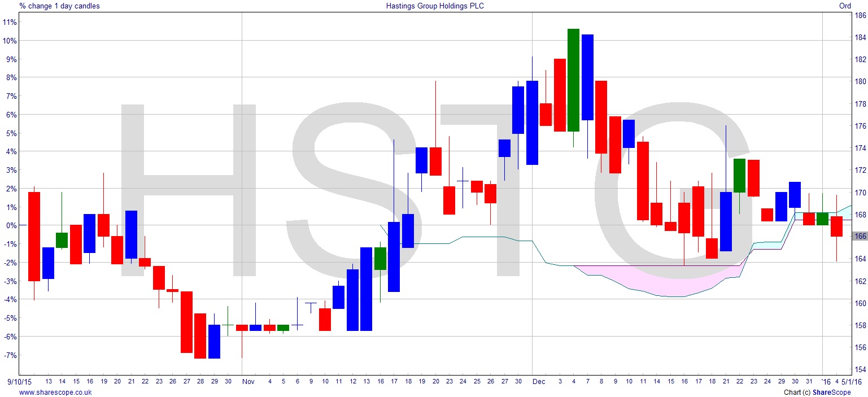
Task: Select the 9/10/15 start date label
Action: [x=19, y=381]
